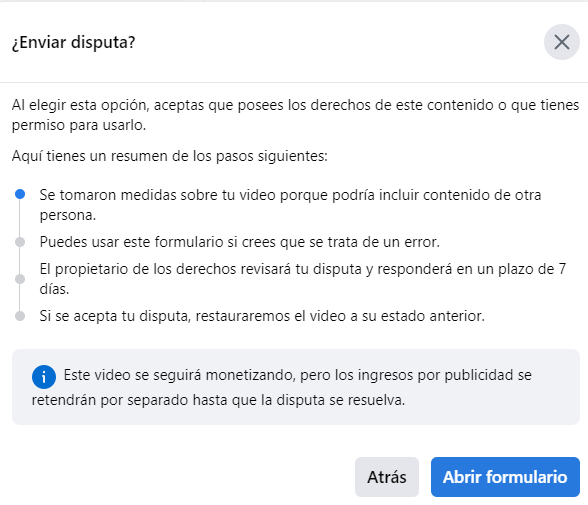
Task: Click 'retendrán por separado' line in notice
Action: coord(218,400)
